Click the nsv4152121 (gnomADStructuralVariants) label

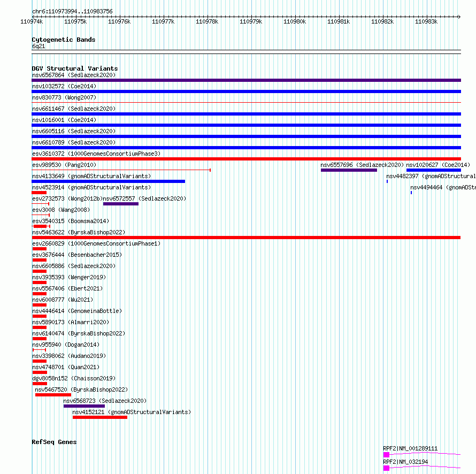click(x=132, y=412)
